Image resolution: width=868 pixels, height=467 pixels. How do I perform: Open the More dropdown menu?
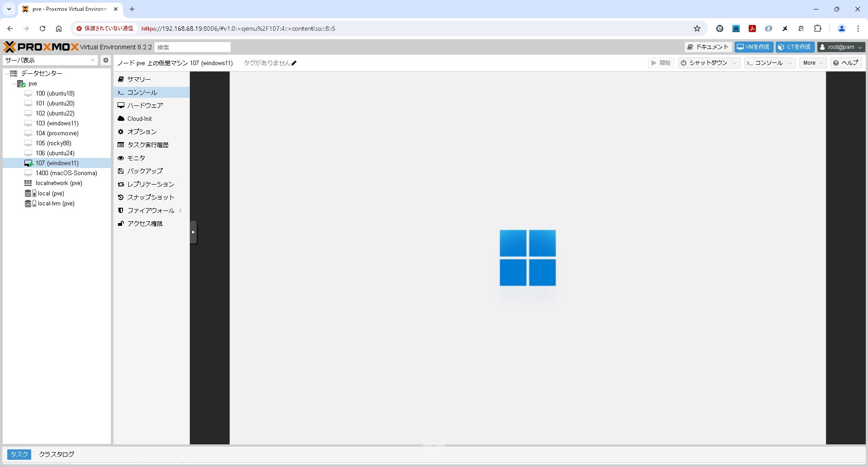coord(812,63)
